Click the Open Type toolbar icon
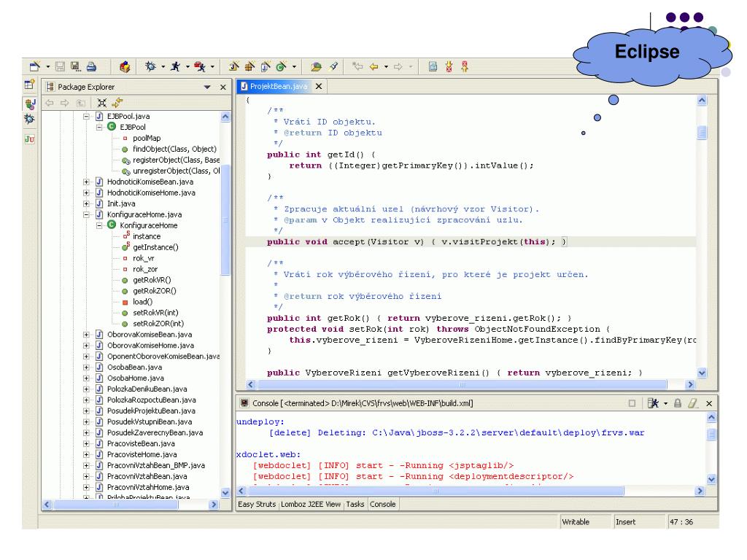The height and width of the screenshot is (560, 747). (316, 66)
